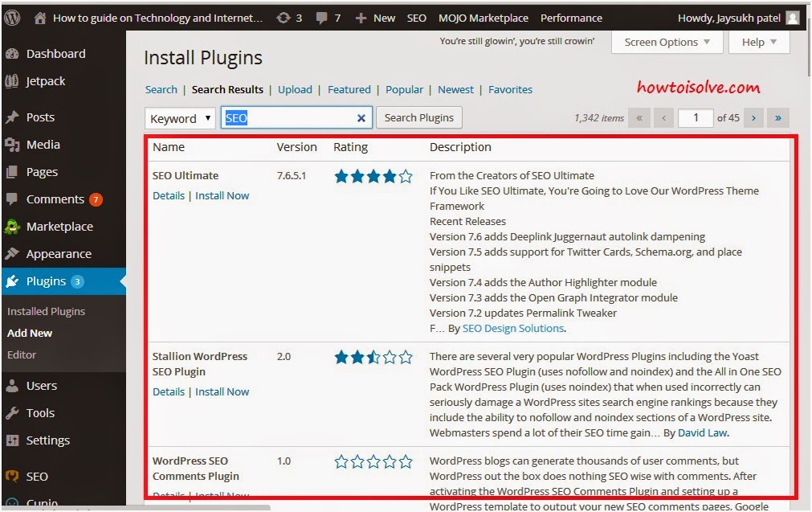Switch to the Newest plugins tab
This screenshot has width=812, height=512.
(455, 90)
